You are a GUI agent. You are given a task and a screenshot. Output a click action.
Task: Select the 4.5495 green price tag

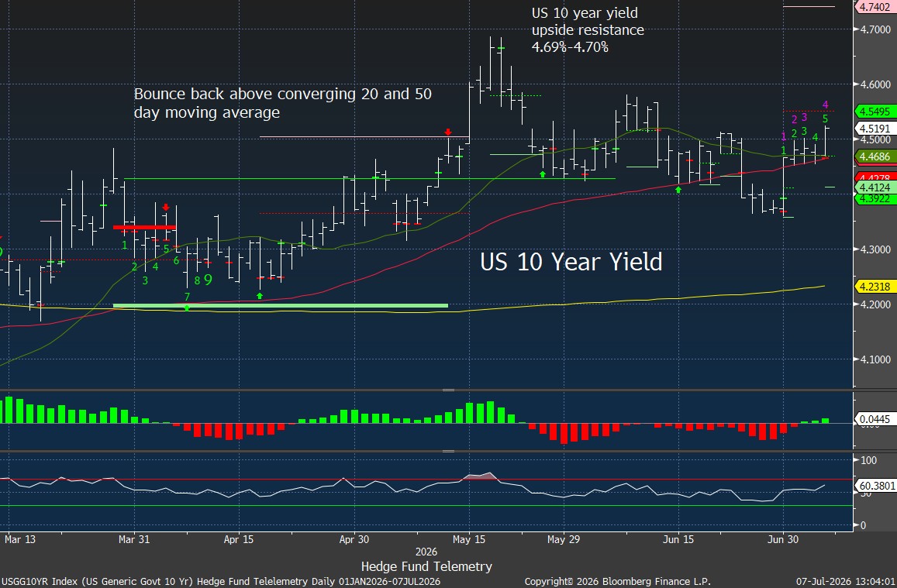873,112
